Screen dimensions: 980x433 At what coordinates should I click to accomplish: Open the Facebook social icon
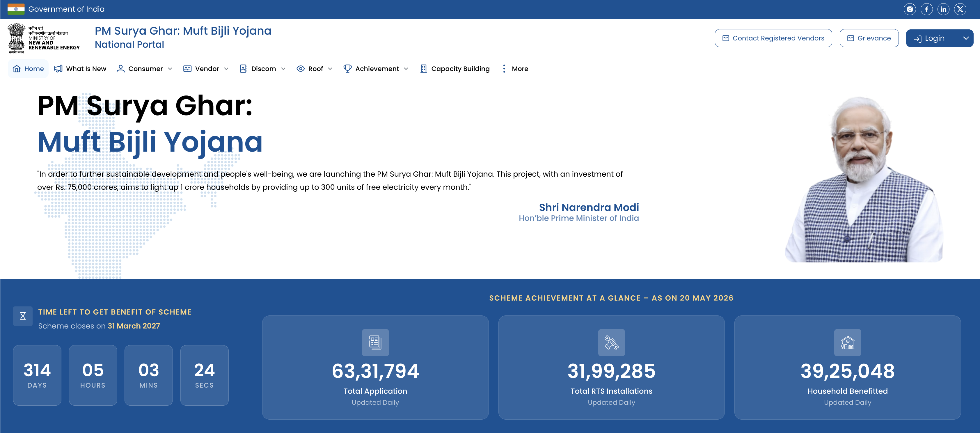click(x=926, y=9)
